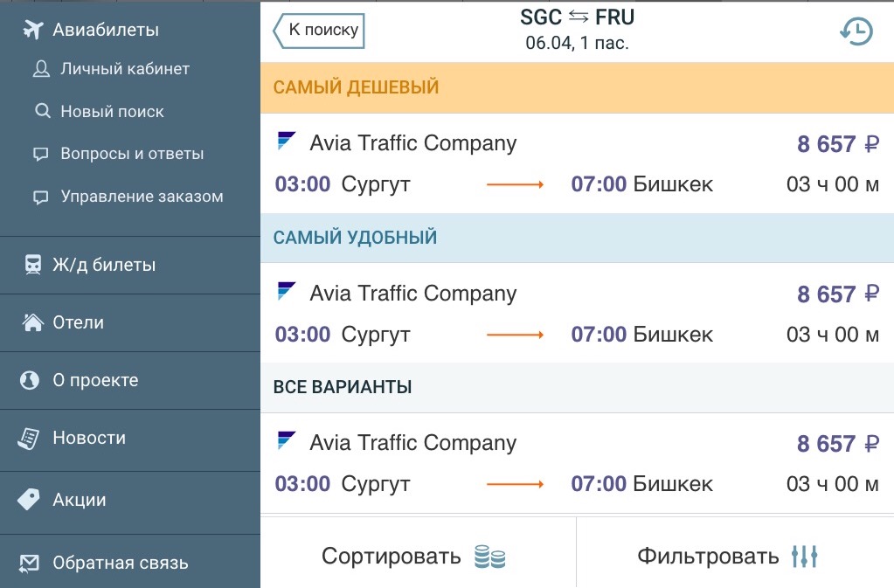Click the newspaper icon beside Новости
This screenshot has width=894, height=588.
pyautogui.click(x=30, y=439)
